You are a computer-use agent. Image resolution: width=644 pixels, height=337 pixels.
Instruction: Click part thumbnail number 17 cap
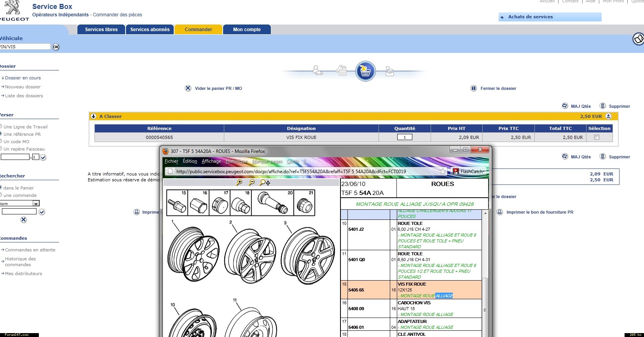click(x=220, y=203)
